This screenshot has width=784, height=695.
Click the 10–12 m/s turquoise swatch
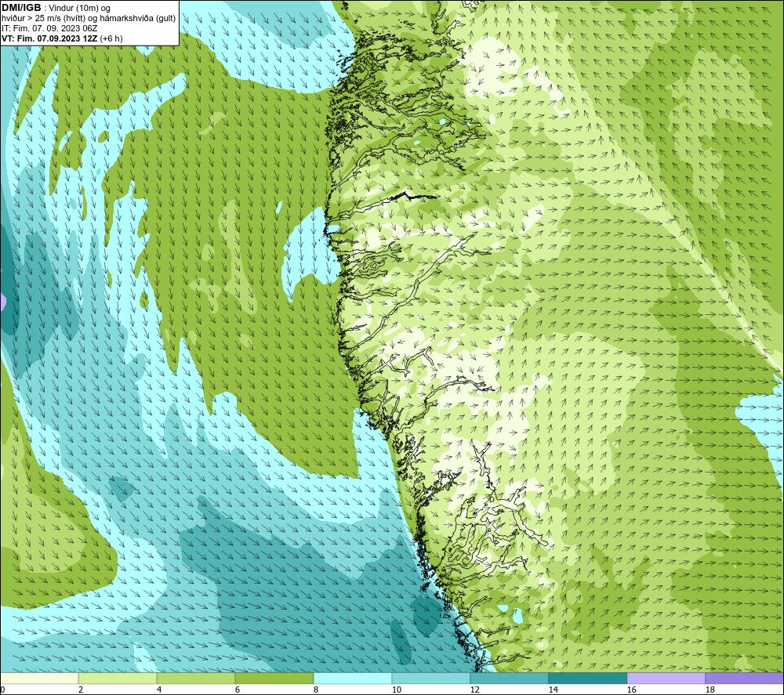click(x=430, y=679)
